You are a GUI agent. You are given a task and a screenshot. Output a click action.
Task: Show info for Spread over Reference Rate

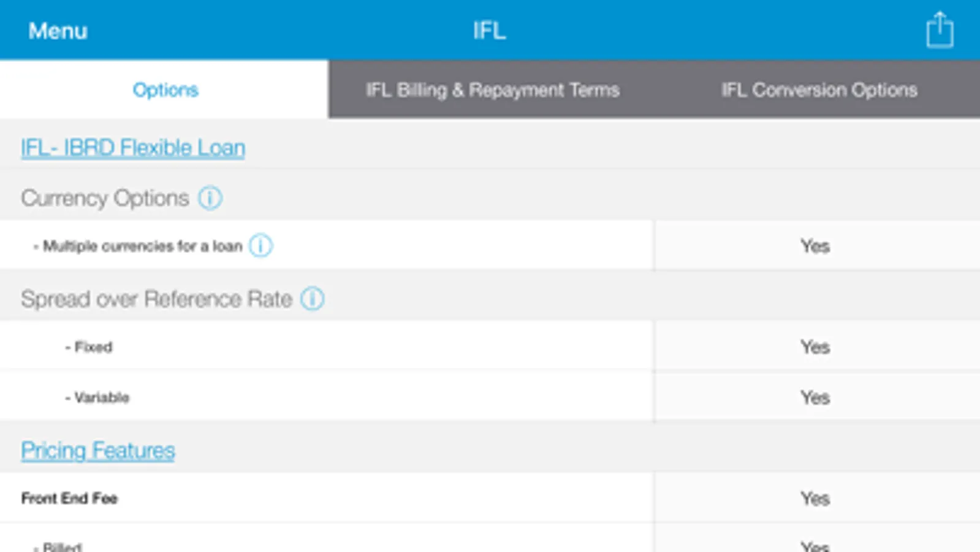click(312, 299)
